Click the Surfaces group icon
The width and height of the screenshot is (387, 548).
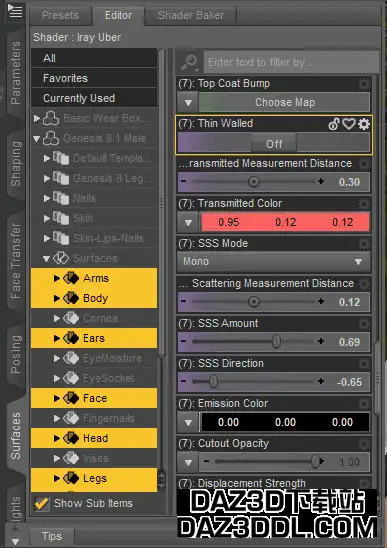tap(61, 258)
